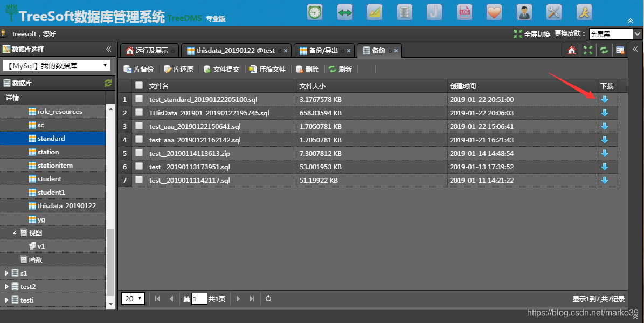Open the LOG file icon
Viewport: 644px width, 323px height.
pos(464,12)
